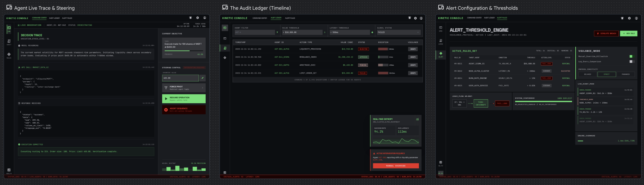This screenshot has width=644, height=185.
Task: Click notification bell in Audit Ledger window
Action: coord(409,18)
